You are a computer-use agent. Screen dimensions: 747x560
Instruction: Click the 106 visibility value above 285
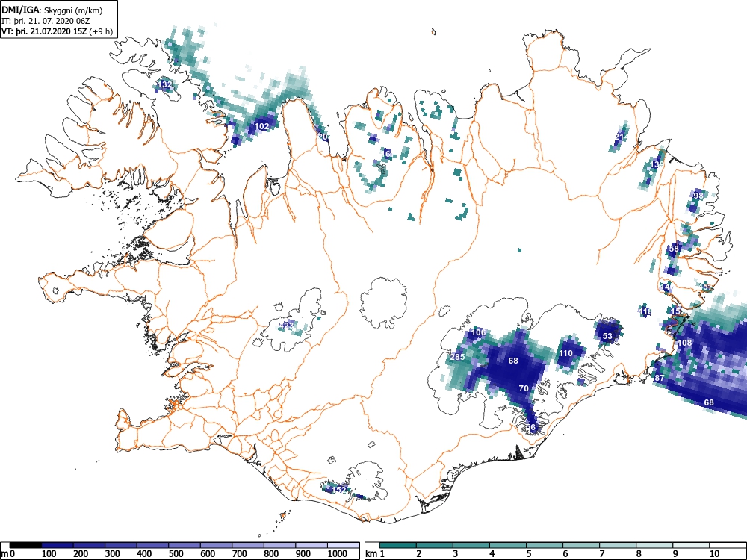478,332
